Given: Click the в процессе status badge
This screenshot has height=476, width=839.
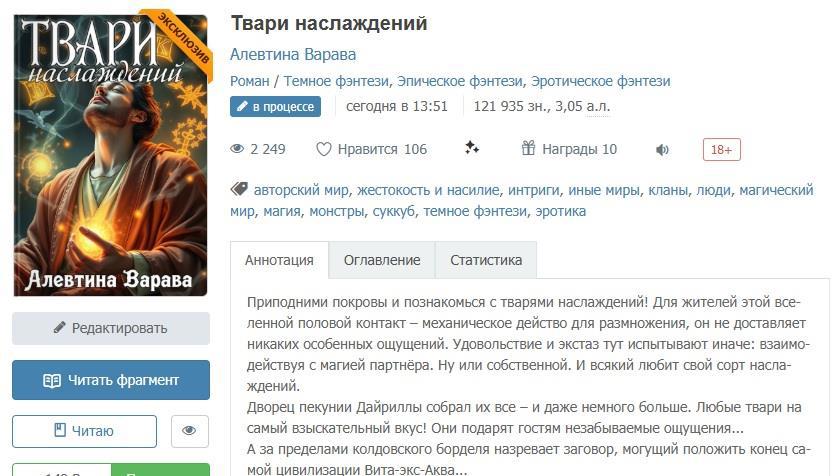Looking at the screenshot, I should pos(276,106).
